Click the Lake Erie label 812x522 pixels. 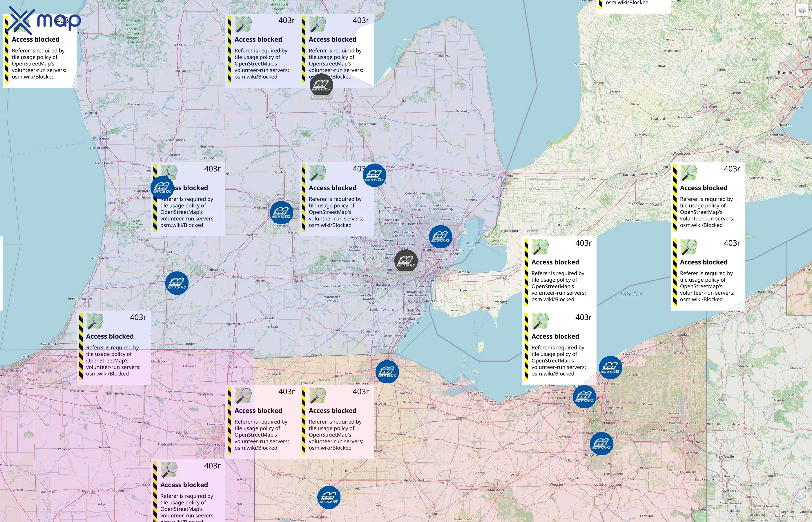coord(631,294)
